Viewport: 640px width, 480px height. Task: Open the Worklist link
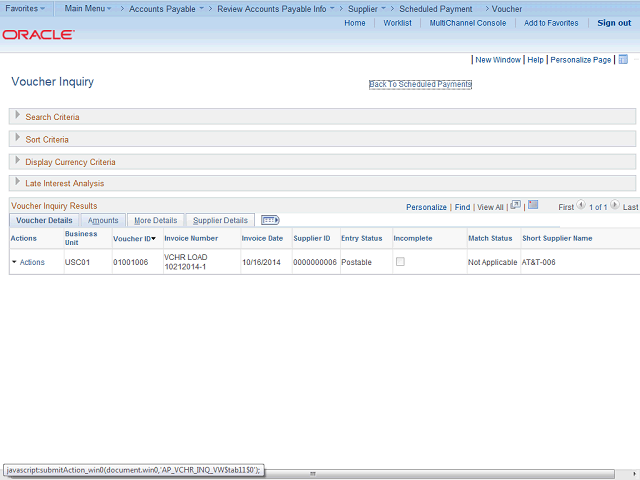coord(397,23)
